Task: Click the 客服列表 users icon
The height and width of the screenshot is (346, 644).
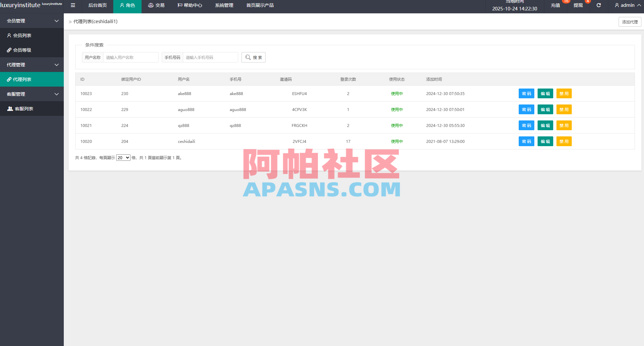Action: pyautogui.click(x=9, y=108)
